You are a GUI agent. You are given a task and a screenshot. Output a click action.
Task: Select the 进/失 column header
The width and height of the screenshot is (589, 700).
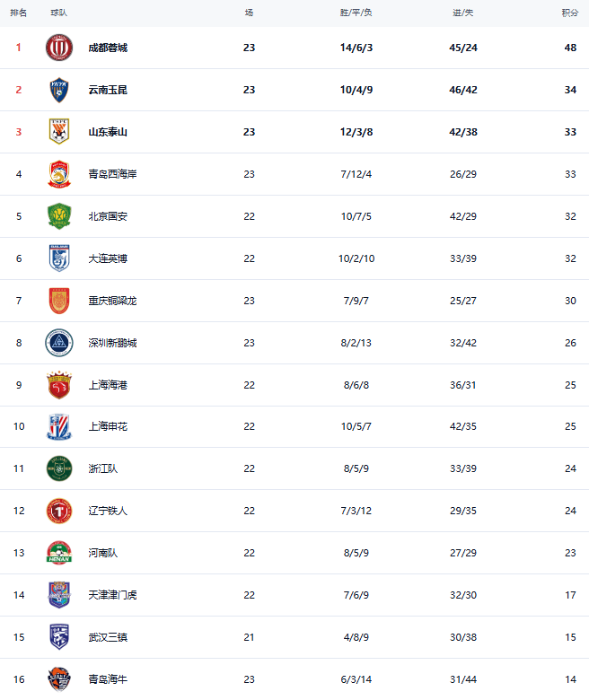pyautogui.click(x=463, y=13)
